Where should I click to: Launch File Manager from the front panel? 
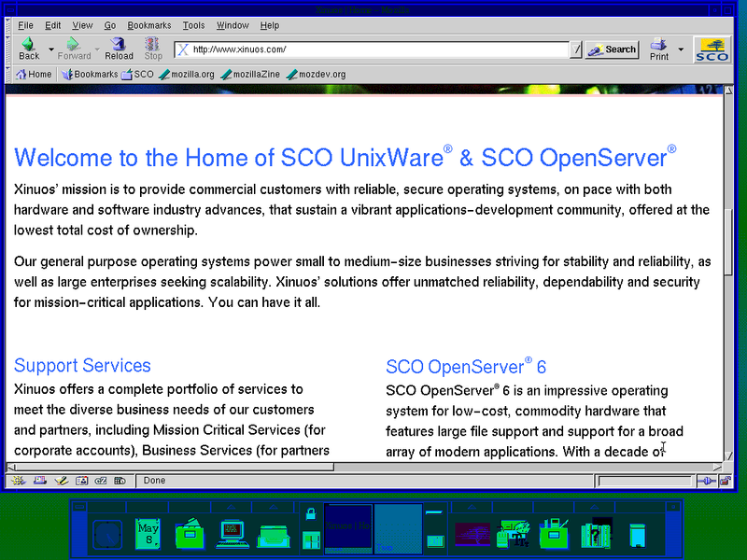point(190,533)
